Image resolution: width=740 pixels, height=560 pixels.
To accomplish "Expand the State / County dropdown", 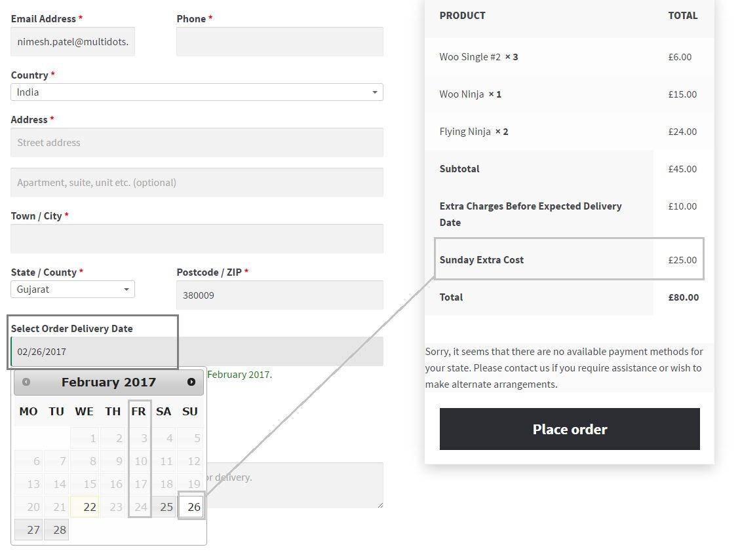I will (x=73, y=289).
